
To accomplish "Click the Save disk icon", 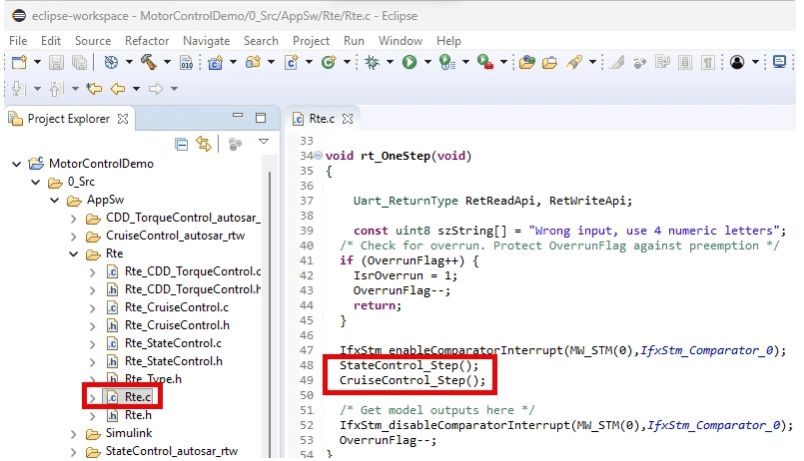I will point(56,62).
